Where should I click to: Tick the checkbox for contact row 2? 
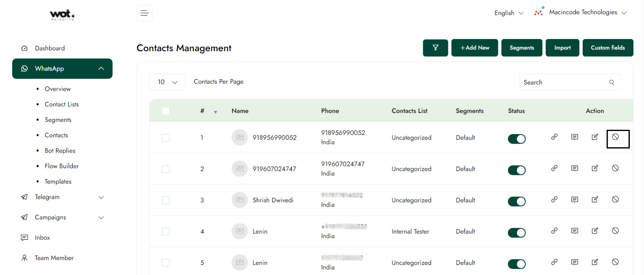click(x=166, y=169)
